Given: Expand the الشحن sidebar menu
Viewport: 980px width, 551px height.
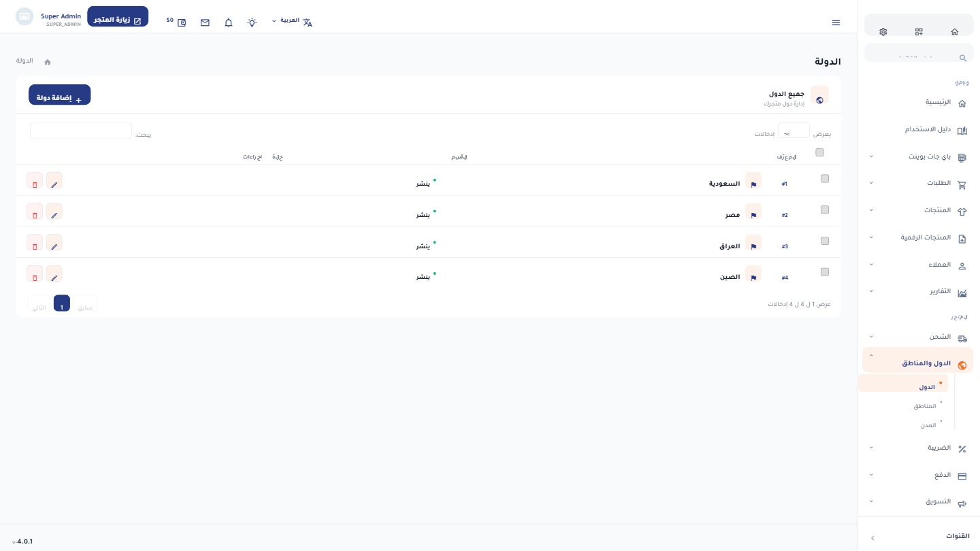Looking at the screenshot, I should tap(918, 337).
